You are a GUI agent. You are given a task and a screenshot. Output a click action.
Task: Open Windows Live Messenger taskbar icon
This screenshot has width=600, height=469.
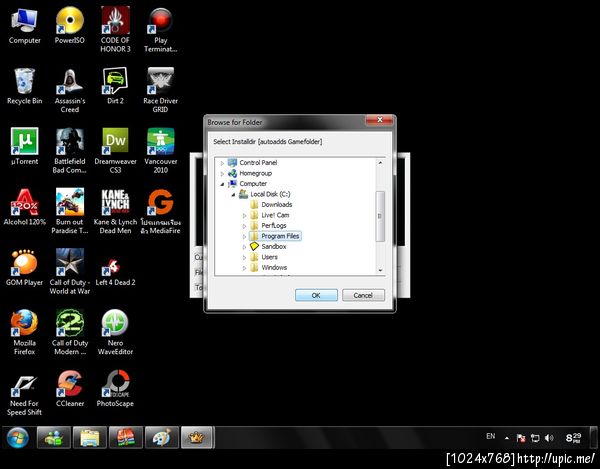pos(54,437)
